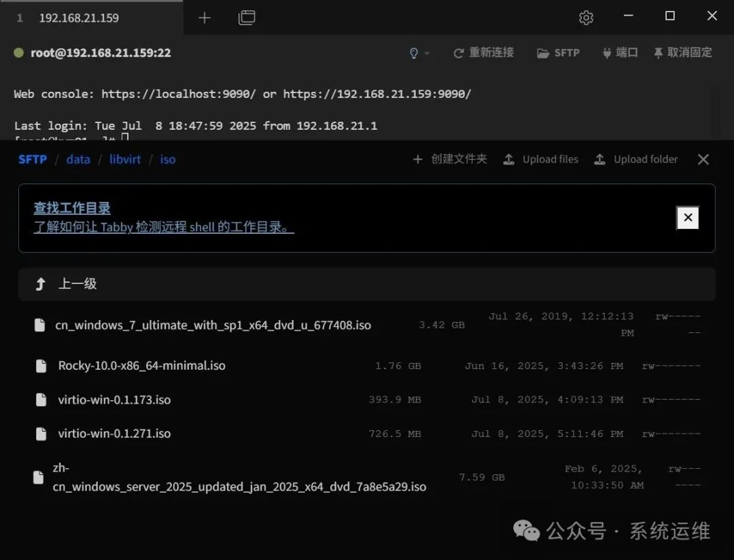The height and width of the screenshot is (560, 734).
Task: Toggle 取消固定 unpin toolbar option
Action: click(682, 53)
